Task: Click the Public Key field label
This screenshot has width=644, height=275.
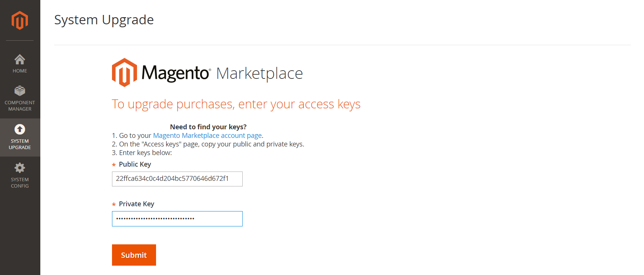Action: [x=135, y=164]
